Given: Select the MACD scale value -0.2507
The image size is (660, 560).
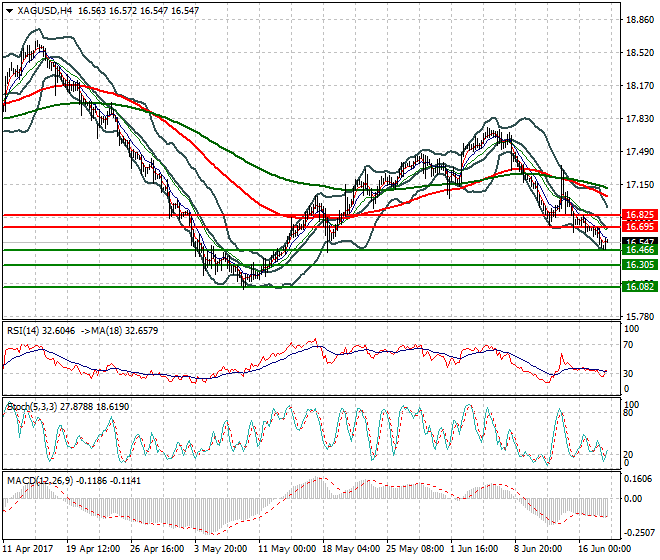Looking at the screenshot, I should pyautogui.click(x=639, y=533).
